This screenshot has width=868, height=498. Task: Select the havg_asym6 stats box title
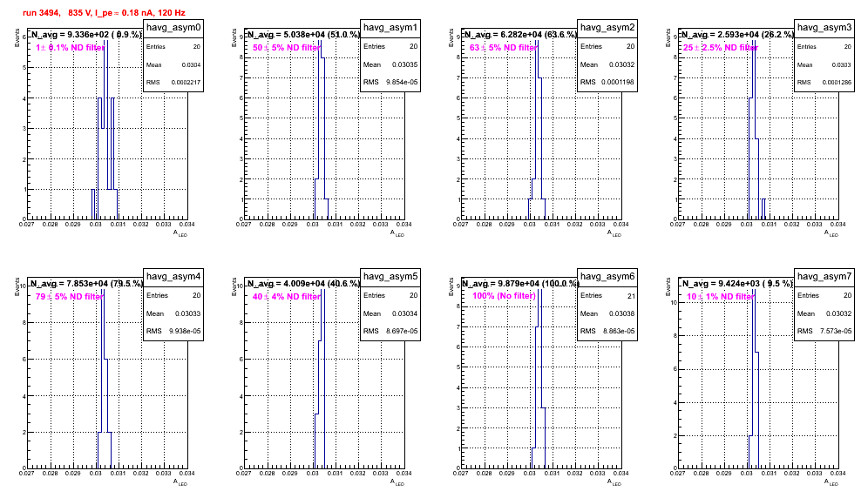tap(607, 276)
